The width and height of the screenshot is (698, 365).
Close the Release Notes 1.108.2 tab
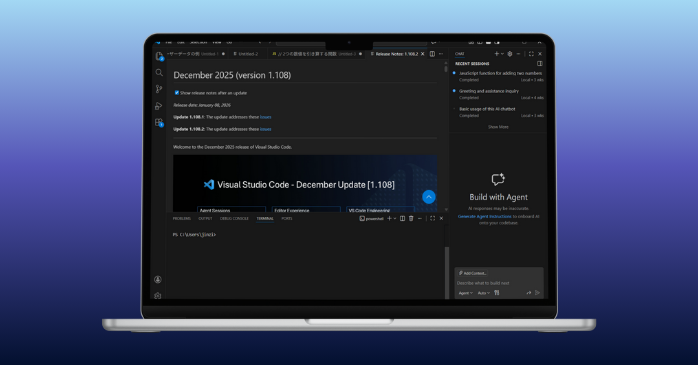[423, 54]
